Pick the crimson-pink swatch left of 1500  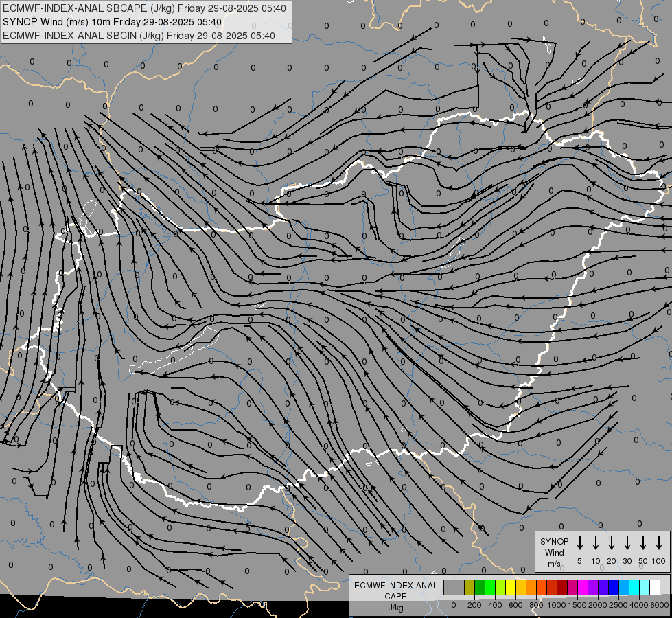(572, 587)
